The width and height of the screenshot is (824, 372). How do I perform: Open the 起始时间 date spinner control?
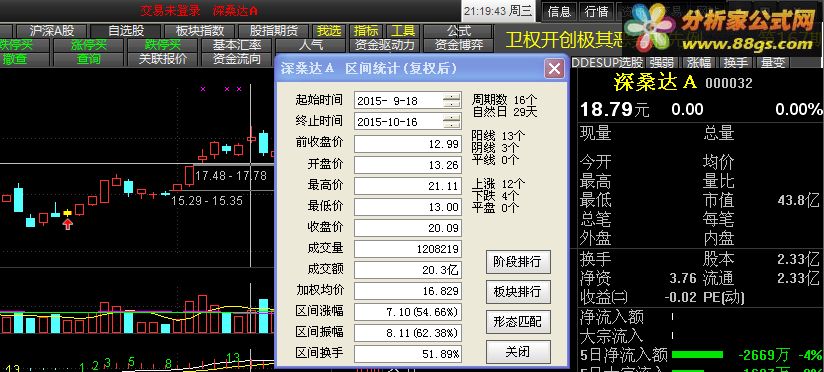[451, 100]
